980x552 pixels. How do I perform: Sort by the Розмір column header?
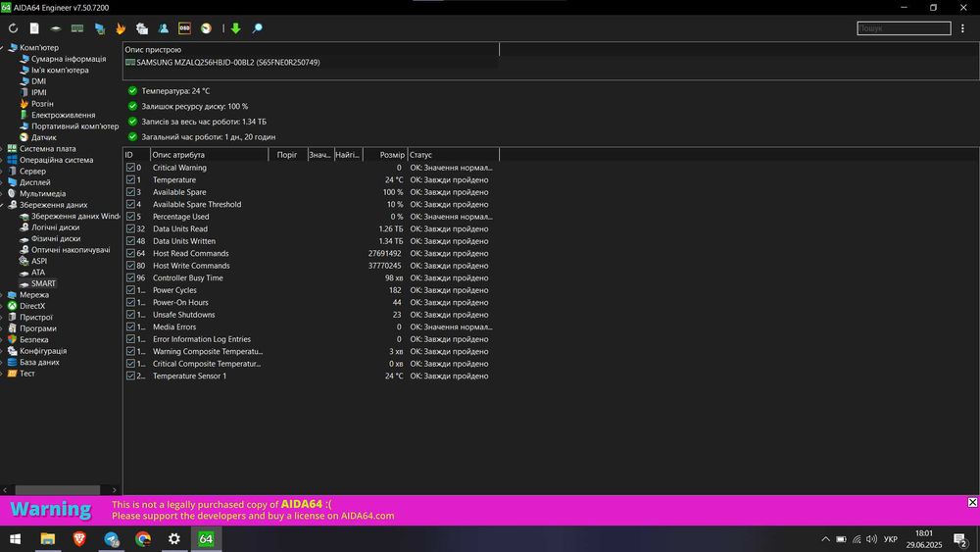coord(385,154)
